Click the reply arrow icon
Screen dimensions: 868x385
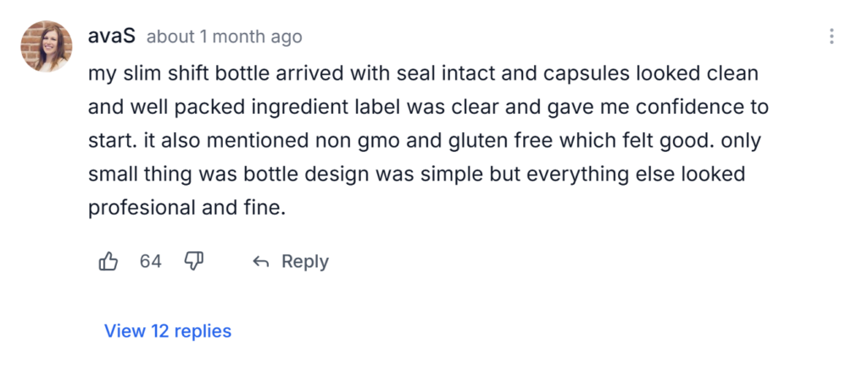(260, 262)
